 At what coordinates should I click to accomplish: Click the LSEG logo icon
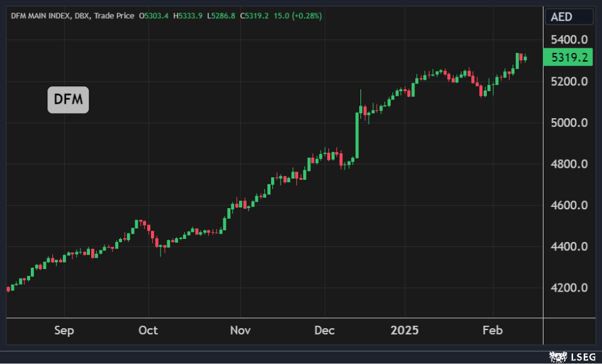pos(557,356)
